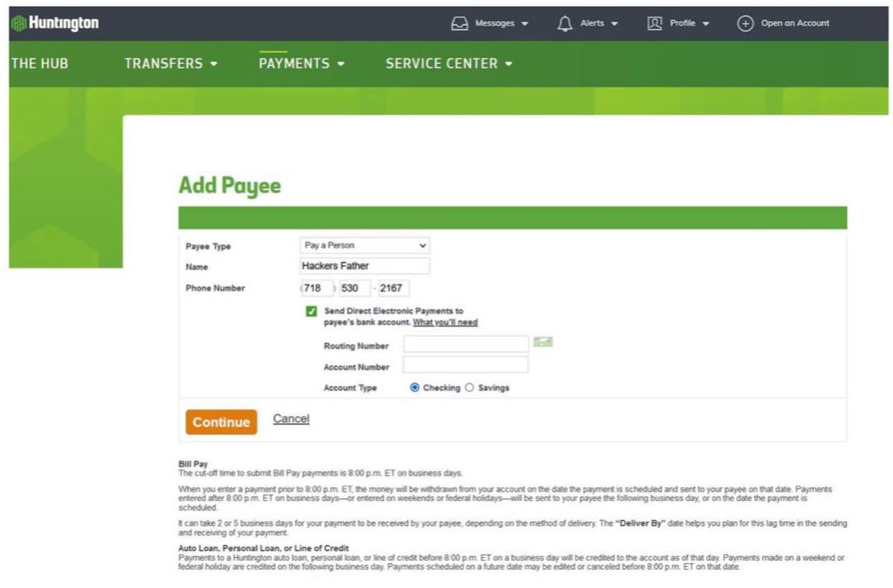Open the Messages envelope icon
Image resolution: width=893 pixels, height=588 pixels.
coord(459,23)
